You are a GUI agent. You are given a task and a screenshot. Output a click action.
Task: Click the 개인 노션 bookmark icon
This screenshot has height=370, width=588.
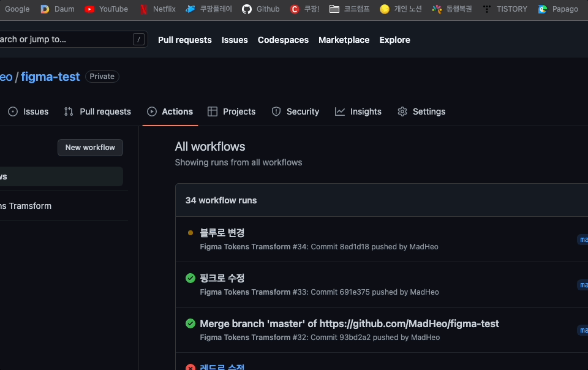385,9
